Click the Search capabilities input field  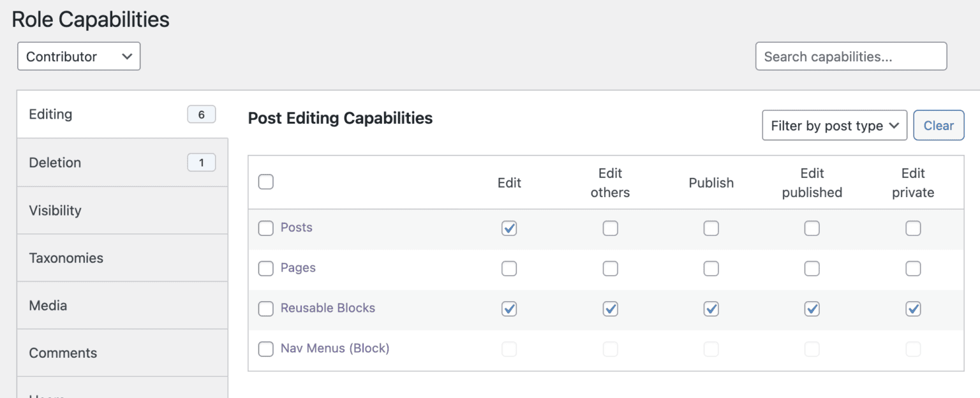pyautogui.click(x=851, y=56)
